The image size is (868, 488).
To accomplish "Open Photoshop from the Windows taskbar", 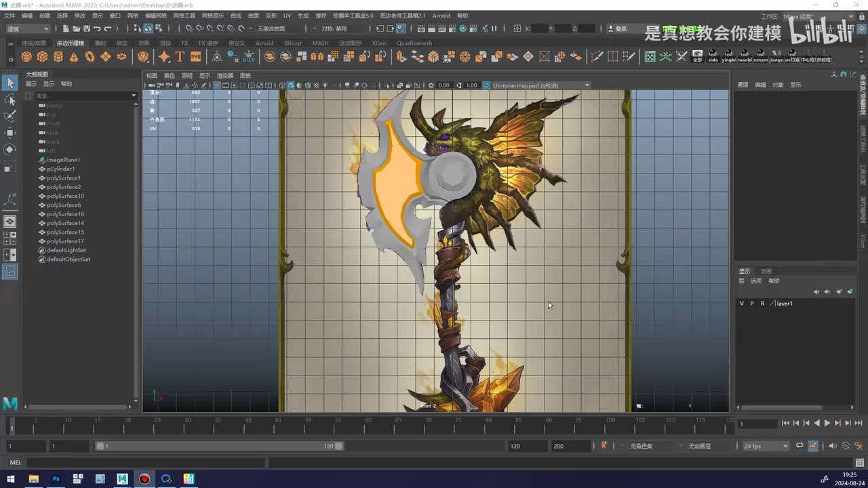I will pos(56,479).
